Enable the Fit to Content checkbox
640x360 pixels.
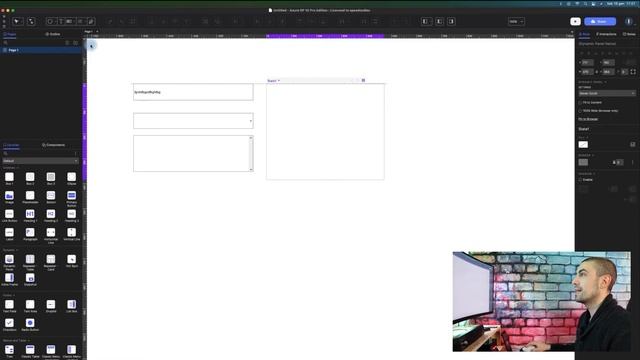click(x=580, y=102)
